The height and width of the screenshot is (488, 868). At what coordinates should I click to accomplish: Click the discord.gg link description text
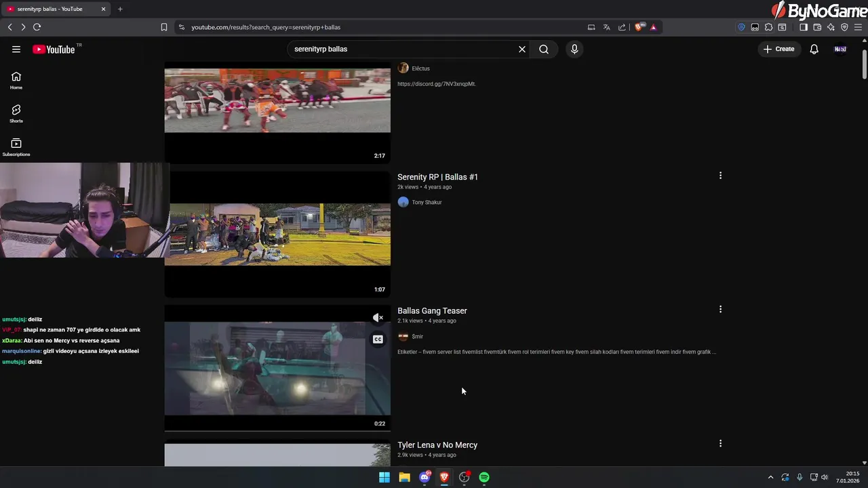[436, 84]
